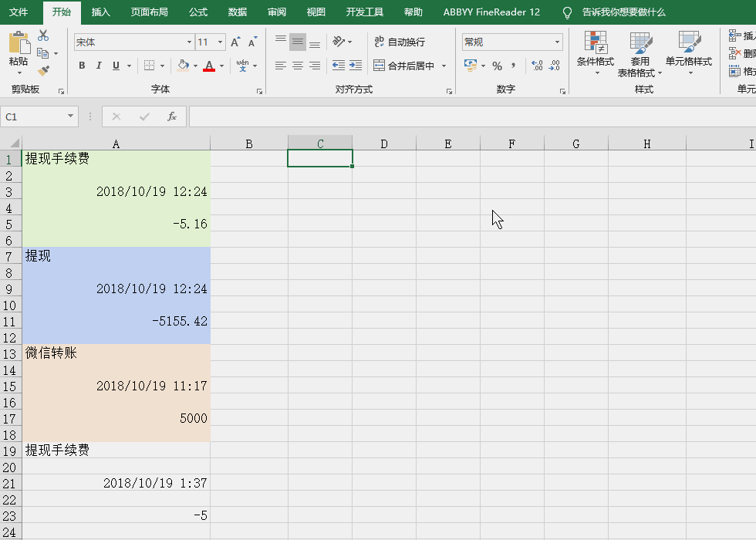Toggle bold formatting
Viewport: 756px width, 540px height.
[x=82, y=66]
